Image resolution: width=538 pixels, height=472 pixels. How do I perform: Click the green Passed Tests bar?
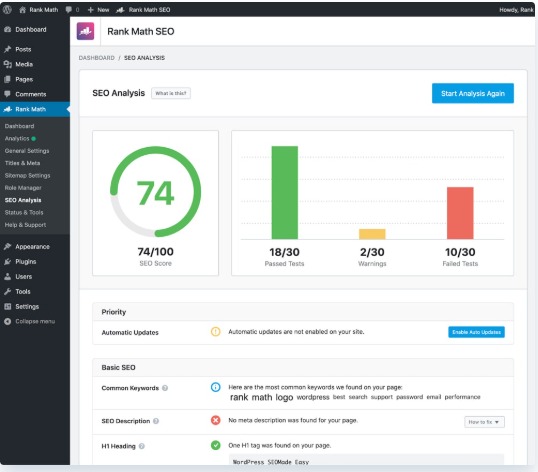click(x=285, y=192)
